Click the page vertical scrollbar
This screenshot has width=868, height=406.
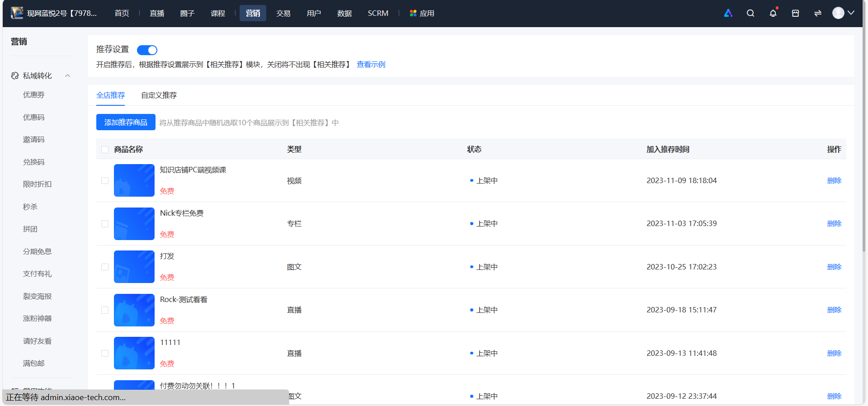(x=864, y=136)
